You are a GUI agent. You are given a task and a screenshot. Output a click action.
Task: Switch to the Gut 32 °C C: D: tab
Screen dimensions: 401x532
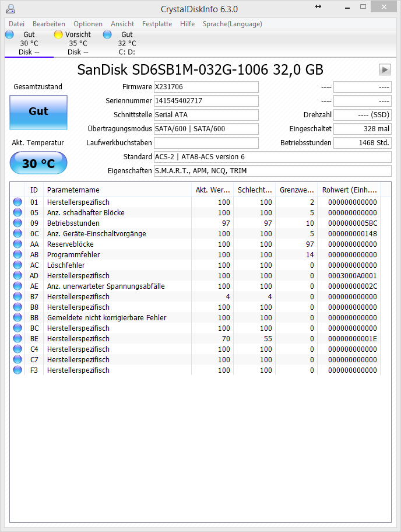click(127, 43)
